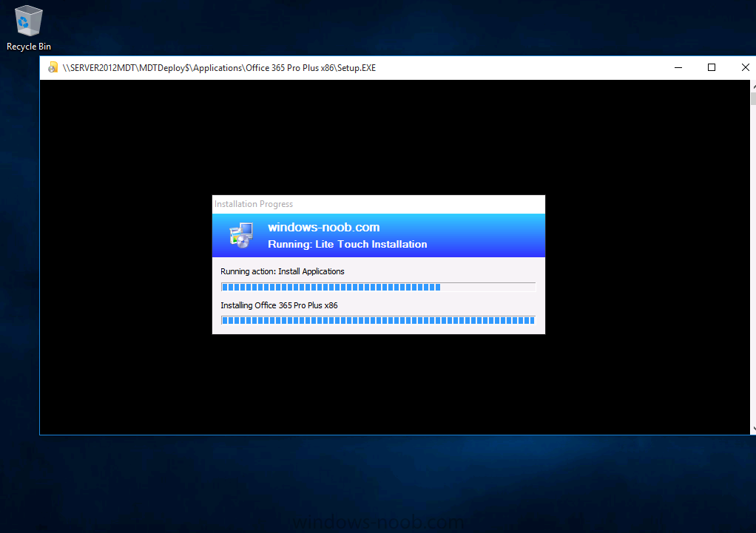Click "Running action: Install Applications" label
The width and height of the screenshot is (756, 533).
click(x=282, y=271)
